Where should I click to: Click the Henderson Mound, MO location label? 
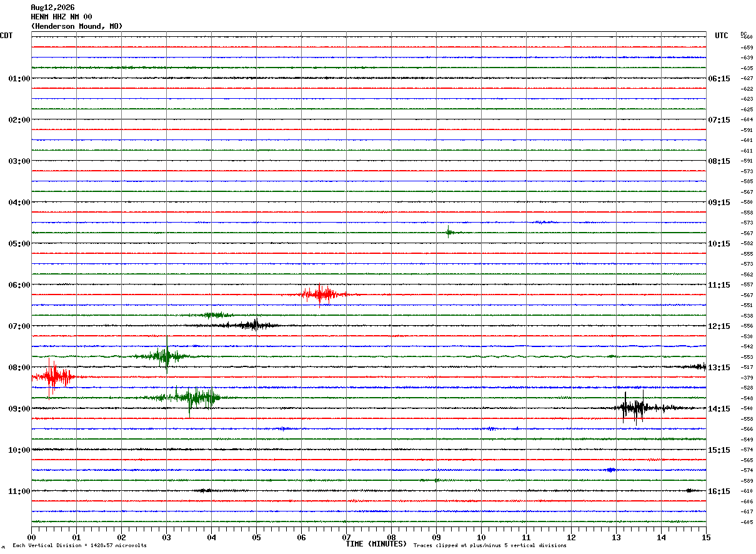[x=77, y=26]
